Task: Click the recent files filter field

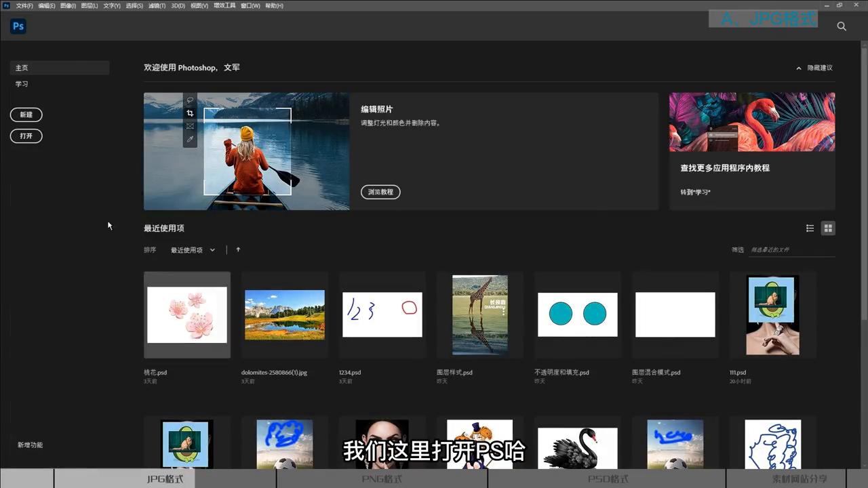Action: tap(791, 250)
